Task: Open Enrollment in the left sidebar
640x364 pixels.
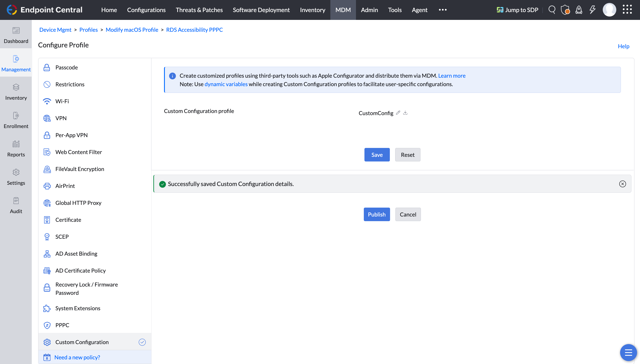Action: [x=16, y=120]
